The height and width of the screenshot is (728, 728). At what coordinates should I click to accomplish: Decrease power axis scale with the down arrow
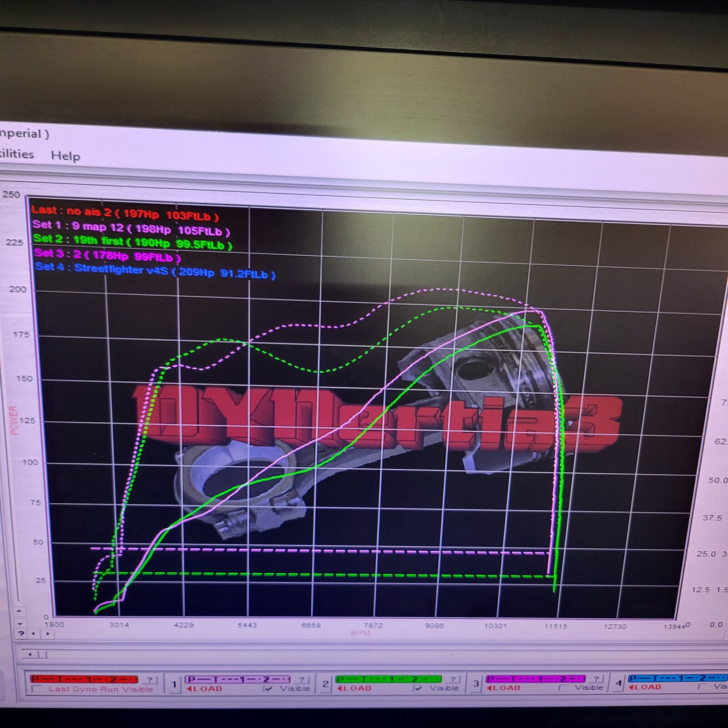(x=20, y=624)
